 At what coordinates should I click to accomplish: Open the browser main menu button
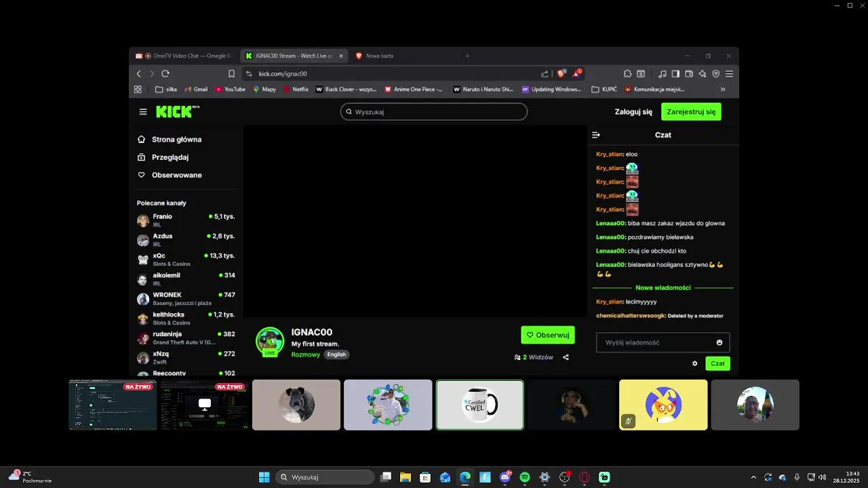tap(730, 73)
